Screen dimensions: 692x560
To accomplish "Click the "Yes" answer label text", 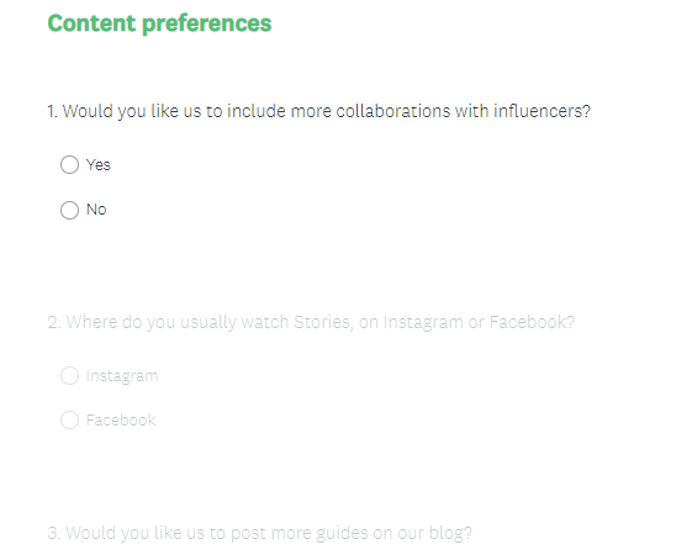I will [98, 165].
